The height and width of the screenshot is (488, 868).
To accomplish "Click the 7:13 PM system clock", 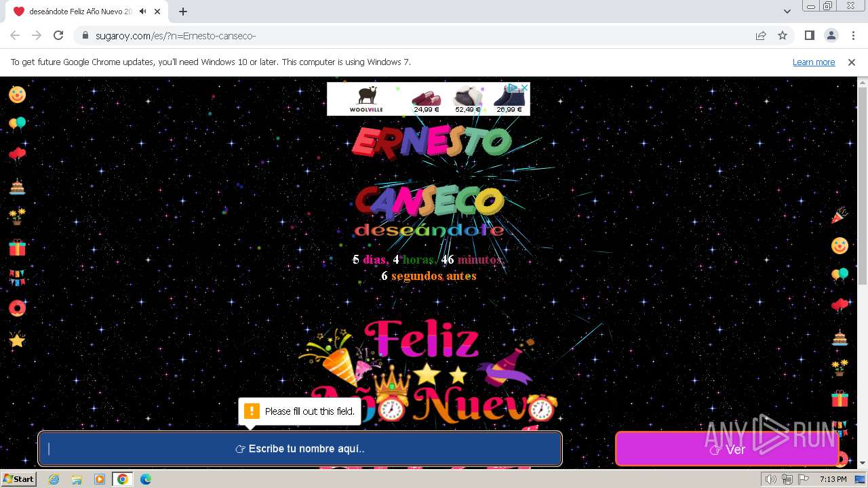I will [833, 479].
